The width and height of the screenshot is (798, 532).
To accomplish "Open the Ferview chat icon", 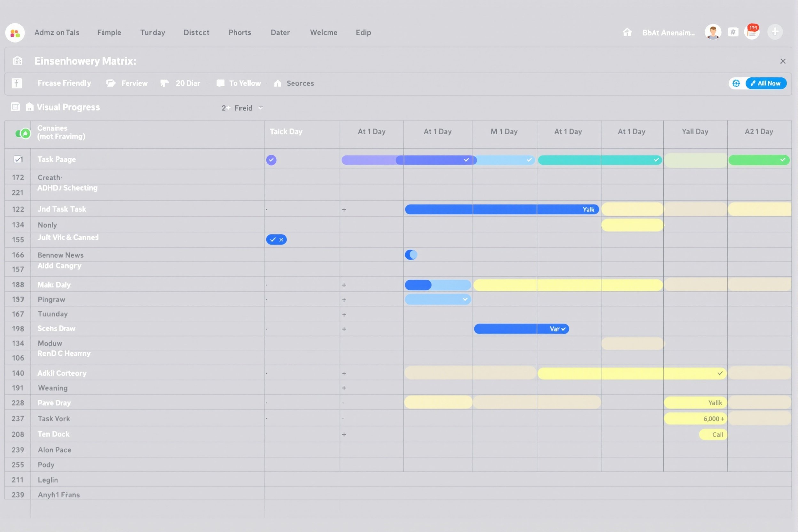I will (111, 83).
